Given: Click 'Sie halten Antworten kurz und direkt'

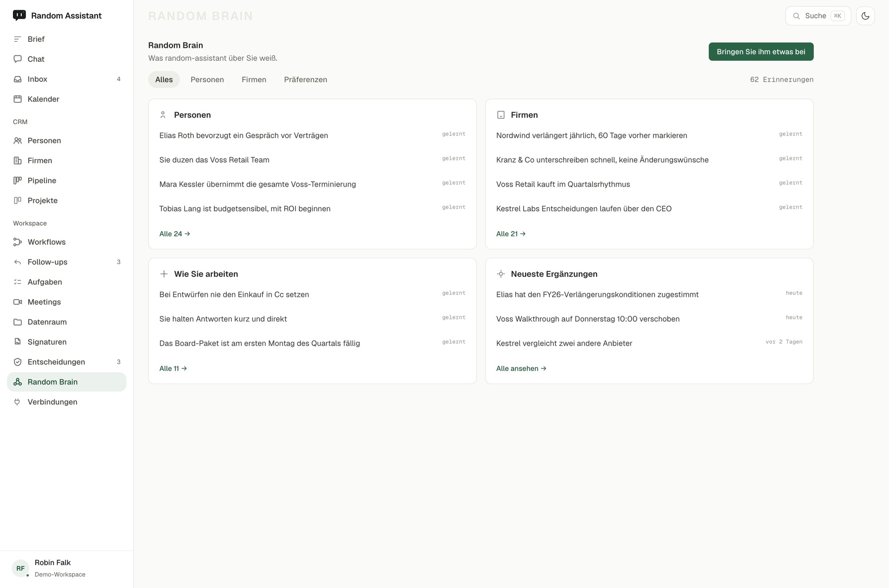Looking at the screenshot, I should click(223, 319).
